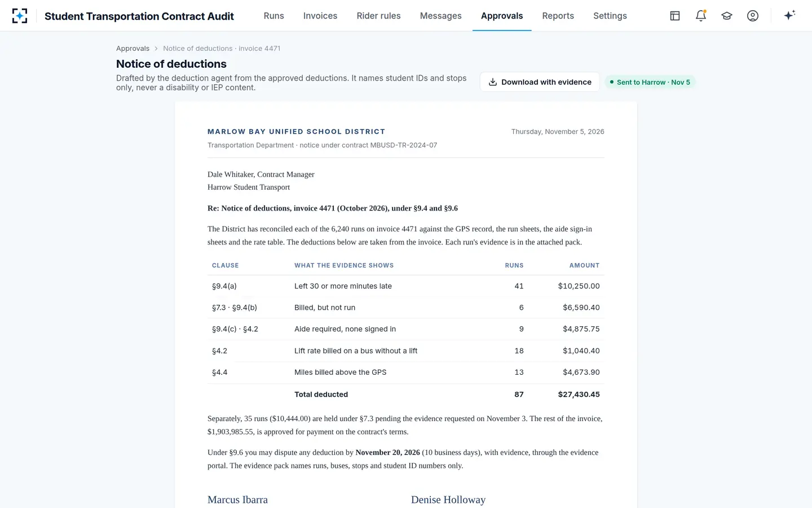Click the $4,875.75 amount cell
Viewport: 812px width, 508px height.
coord(581,329)
